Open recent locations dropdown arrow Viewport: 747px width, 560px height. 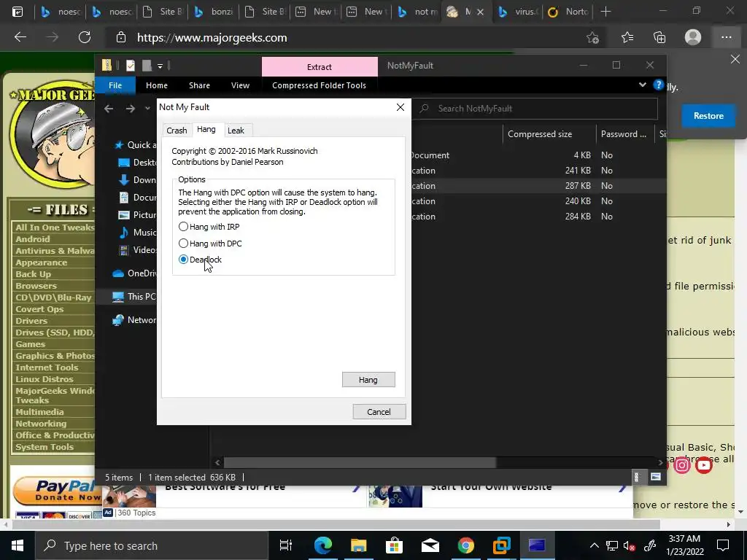click(x=147, y=109)
